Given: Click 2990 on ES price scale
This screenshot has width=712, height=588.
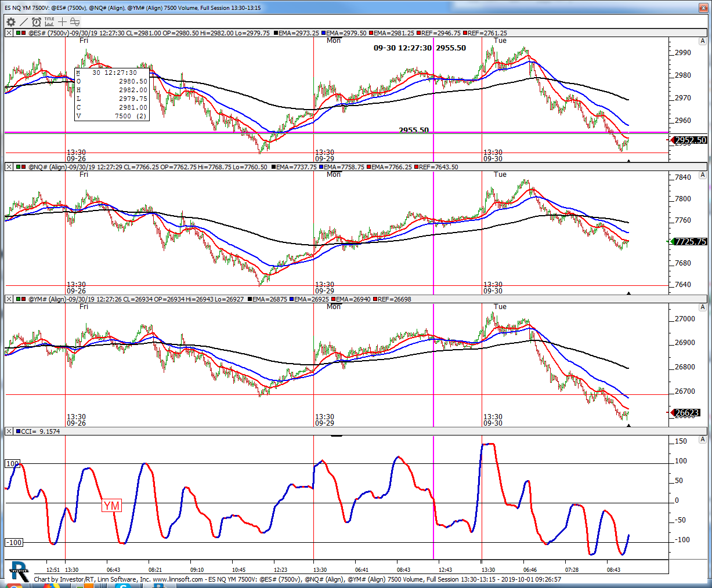Looking at the screenshot, I should pos(683,52).
